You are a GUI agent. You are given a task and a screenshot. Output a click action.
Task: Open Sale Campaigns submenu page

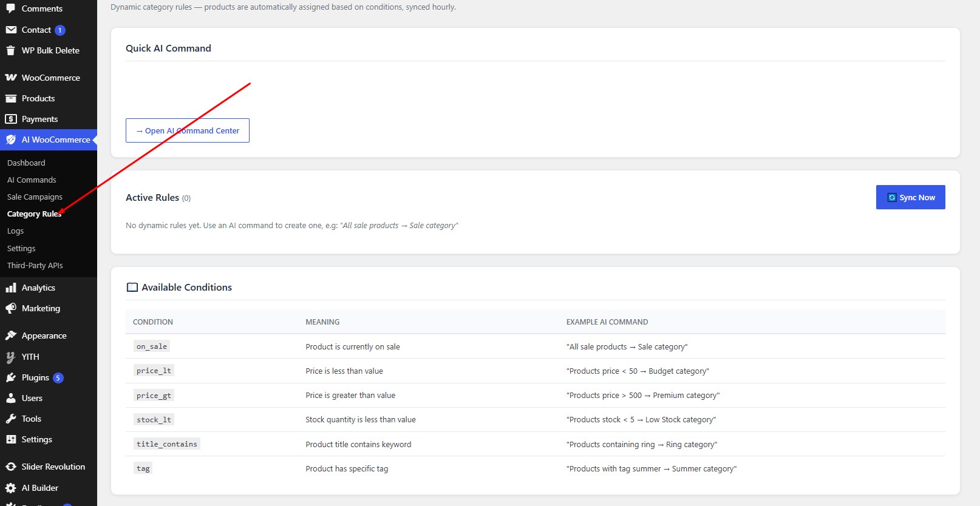coord(35,197)
